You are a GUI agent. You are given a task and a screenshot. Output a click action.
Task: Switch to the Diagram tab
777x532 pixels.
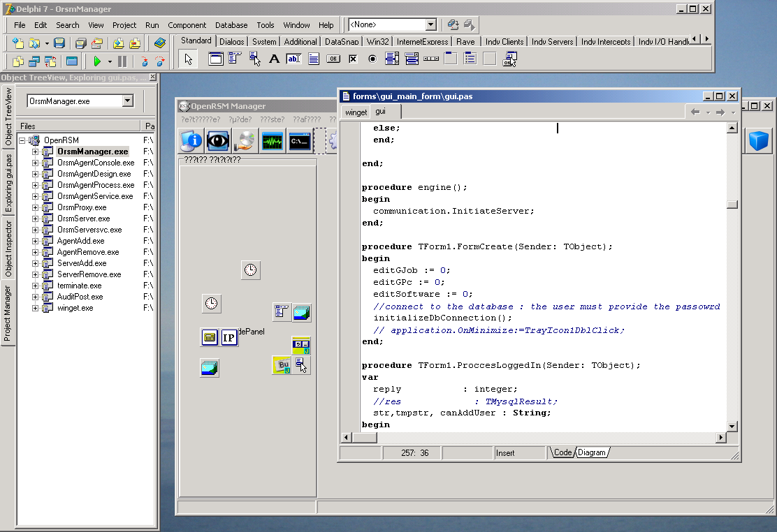(x=592, y=452)
